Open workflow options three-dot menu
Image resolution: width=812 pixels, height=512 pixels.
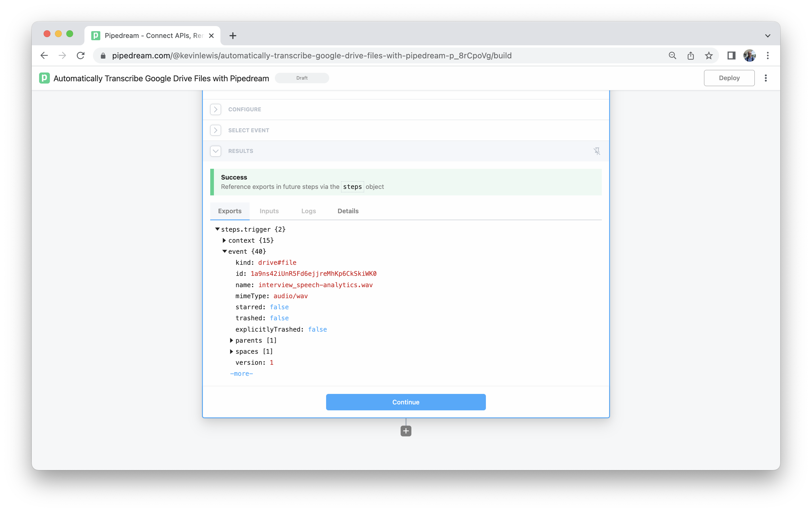click(766, 78)
